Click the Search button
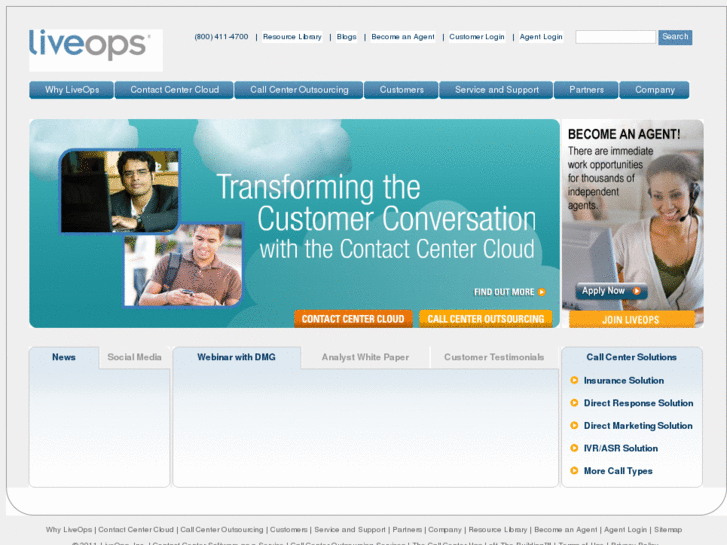 pos(675,37)
